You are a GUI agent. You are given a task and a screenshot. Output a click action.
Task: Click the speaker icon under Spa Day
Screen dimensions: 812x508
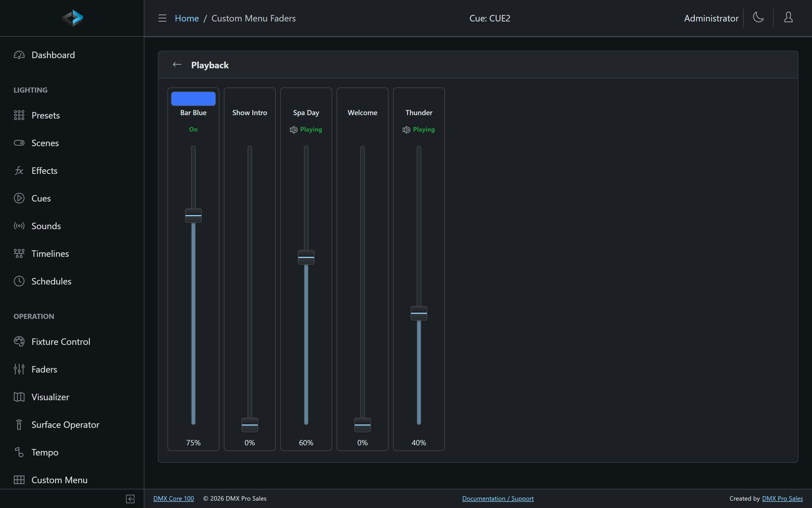pyautogui.click(x=294, y=130)
